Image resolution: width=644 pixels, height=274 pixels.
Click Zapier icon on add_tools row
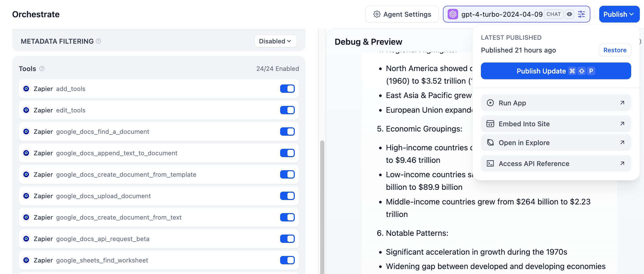pyautogui.click(x=26, y=89)
